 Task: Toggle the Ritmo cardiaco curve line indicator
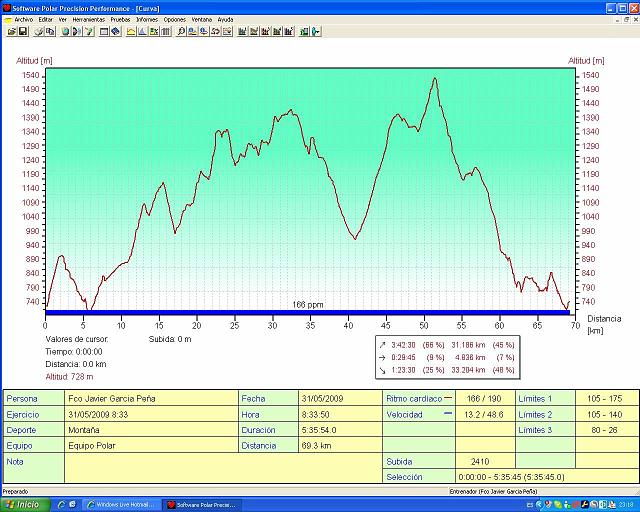tap(446, 398)
